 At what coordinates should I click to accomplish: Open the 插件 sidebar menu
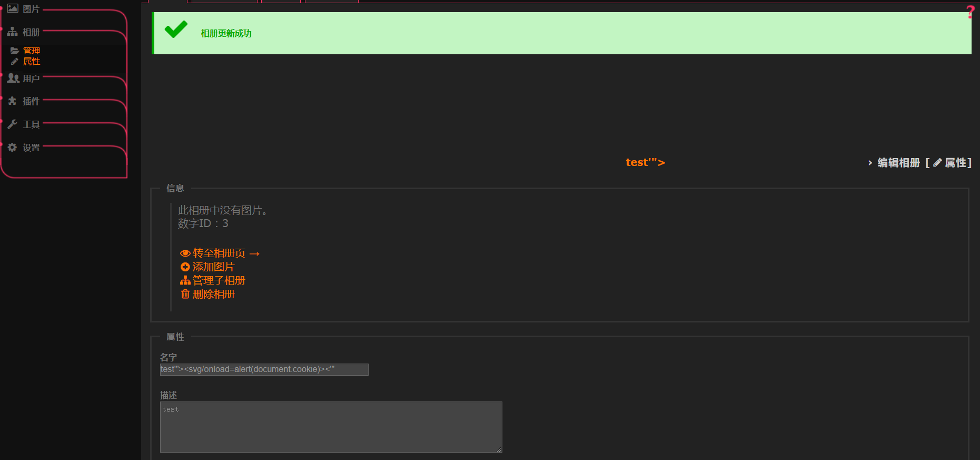click(31, 101)
